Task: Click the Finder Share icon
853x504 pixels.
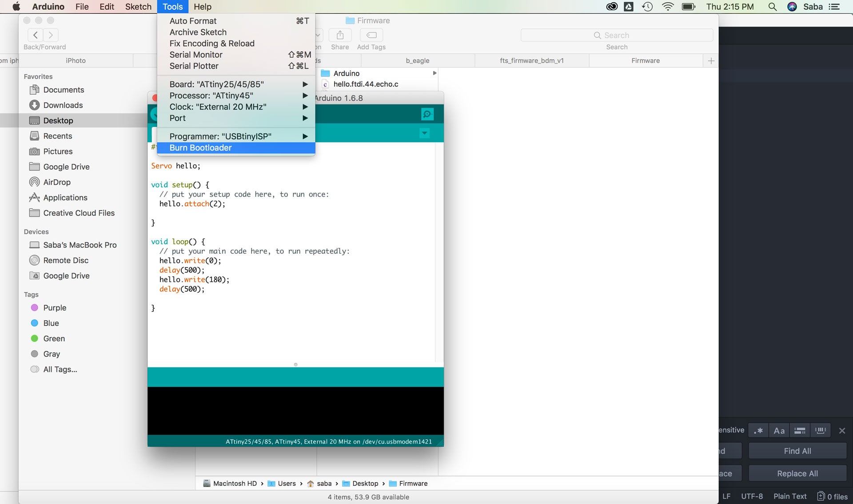Action: tap(340, 35)
